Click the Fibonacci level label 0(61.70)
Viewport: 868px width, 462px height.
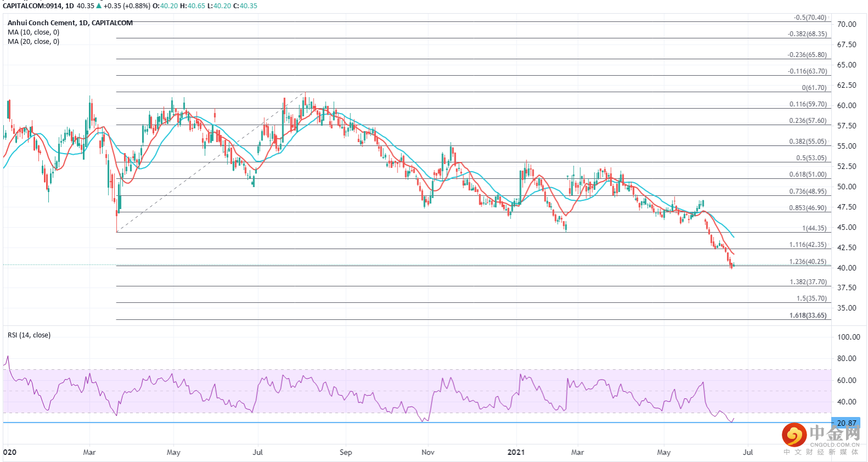tap(814, 88)
